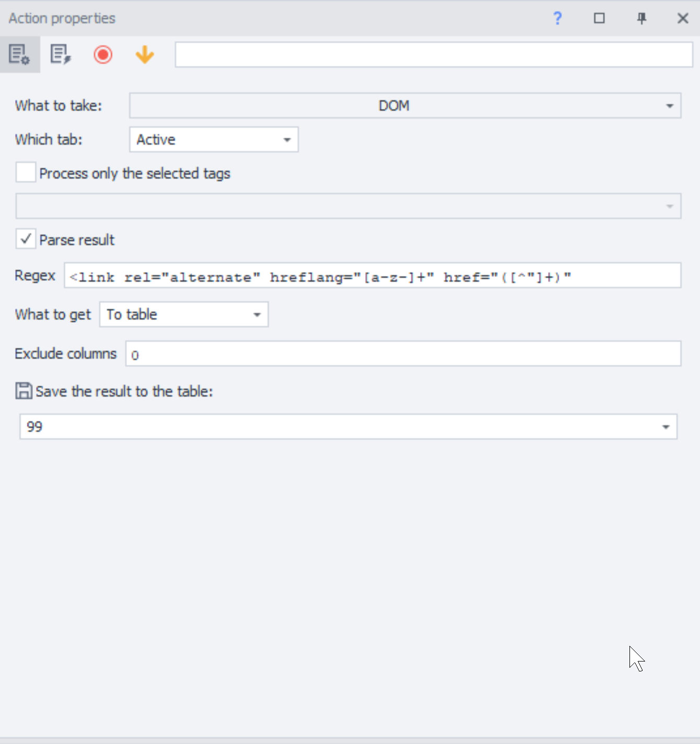Close the Action properties panel
Screen dimensions: 700x744
point(682,18)
